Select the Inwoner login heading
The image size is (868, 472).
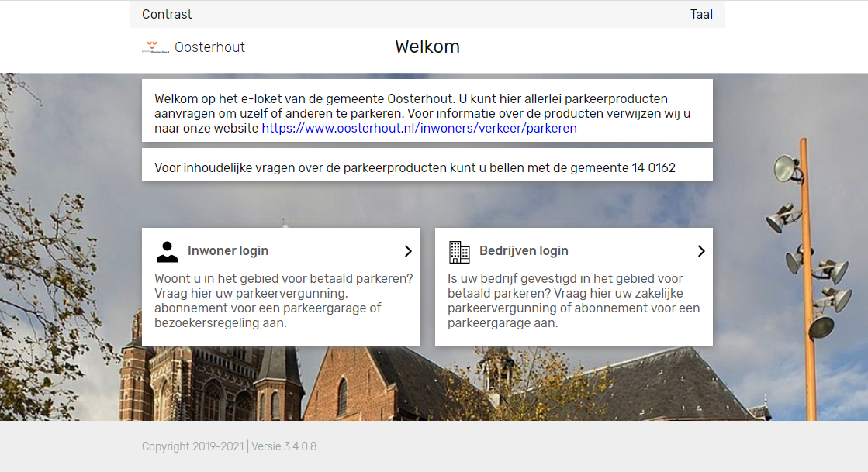228,251
